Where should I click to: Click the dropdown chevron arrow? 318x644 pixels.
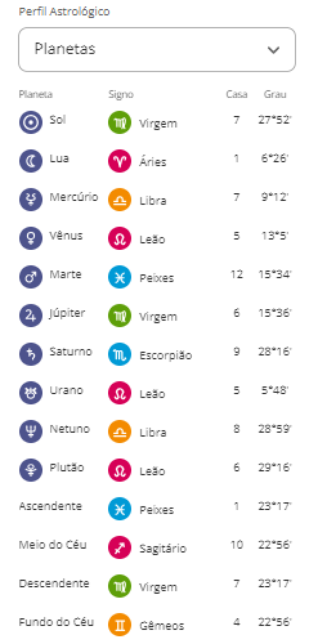[x=273, y=50]
